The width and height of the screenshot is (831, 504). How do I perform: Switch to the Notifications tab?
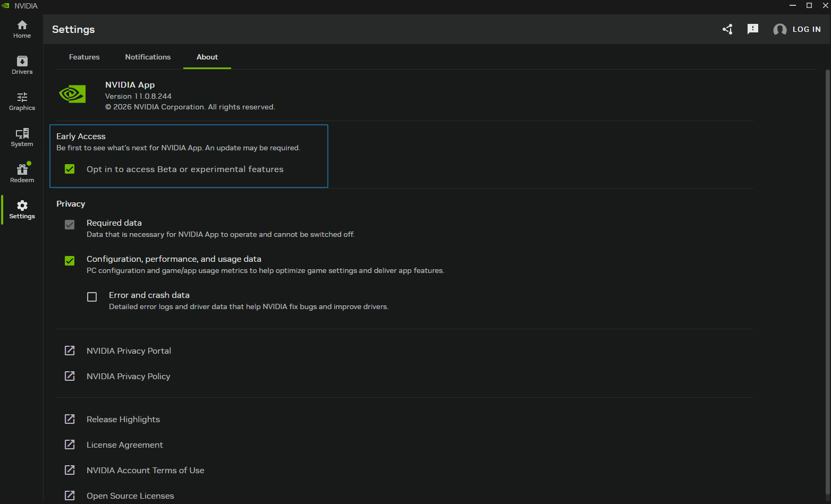148,57
